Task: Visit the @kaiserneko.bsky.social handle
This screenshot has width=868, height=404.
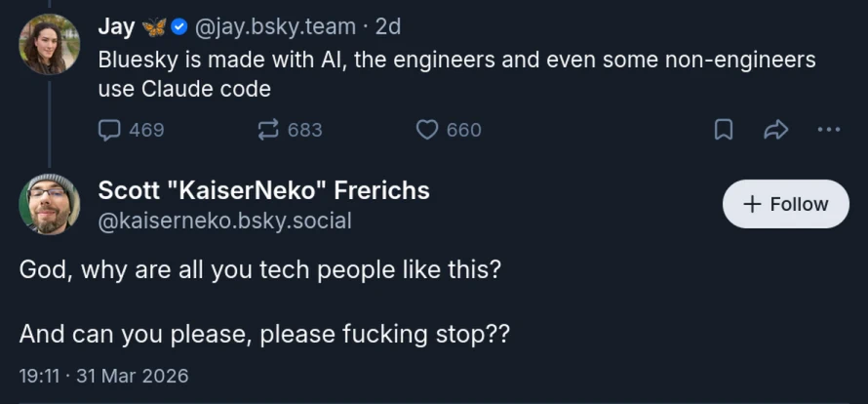Action: coord(224,222)
